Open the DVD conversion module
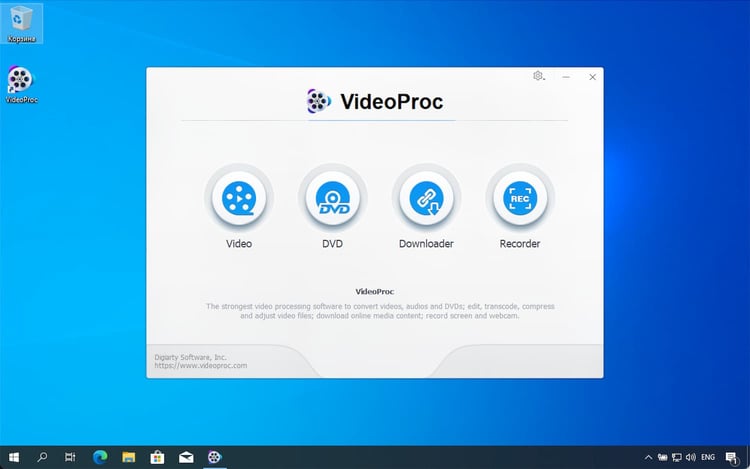The width and height of the screenshot is (750, 469). 332,198
